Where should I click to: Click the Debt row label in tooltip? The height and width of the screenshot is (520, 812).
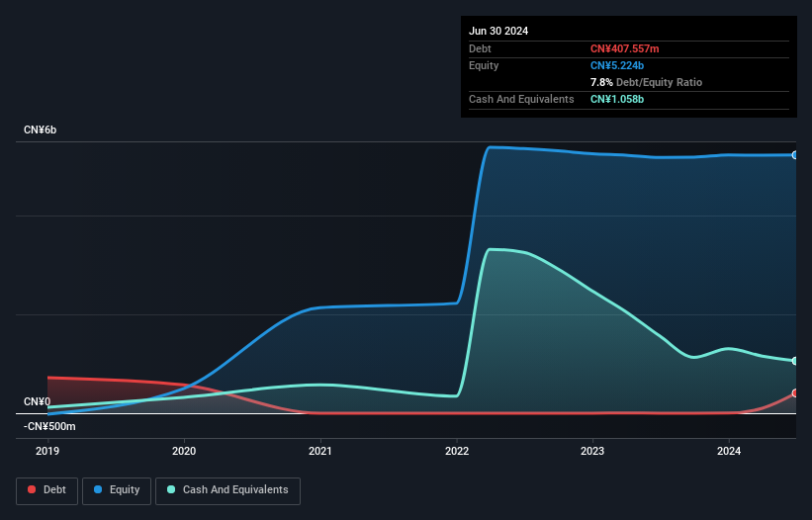tap(480, 48)
